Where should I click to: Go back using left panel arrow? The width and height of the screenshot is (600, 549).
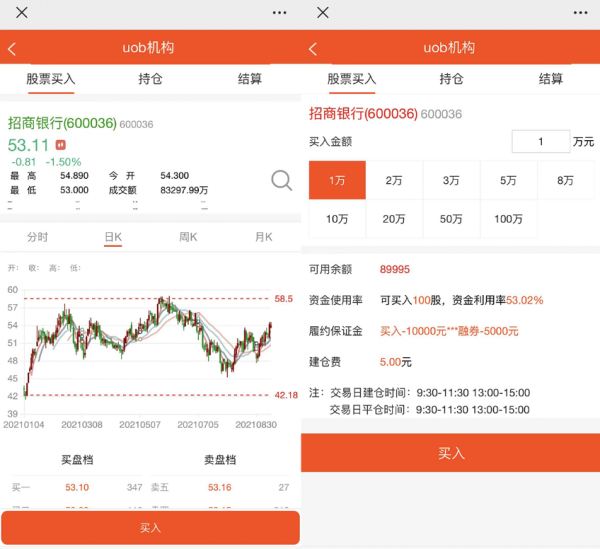pos(12,48)
